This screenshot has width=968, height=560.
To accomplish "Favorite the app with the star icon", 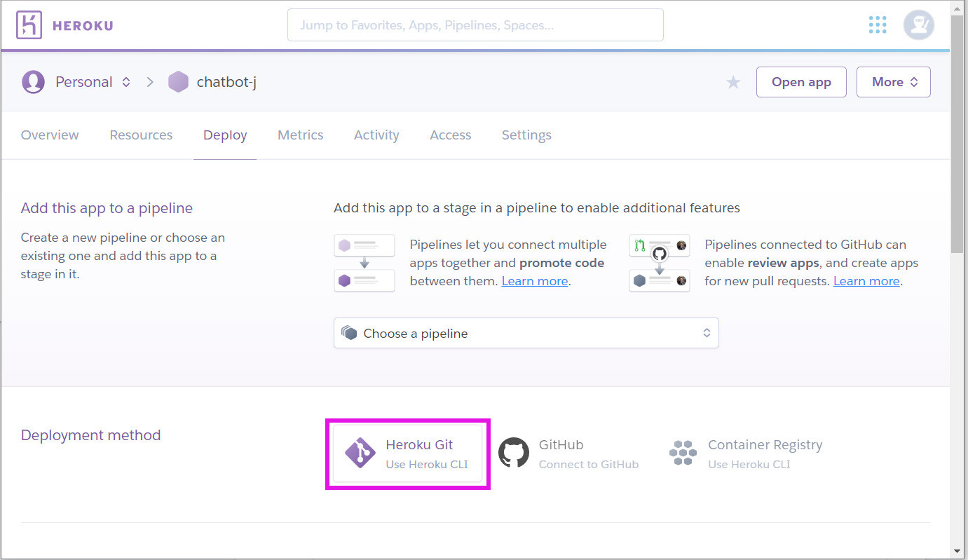I will [x=733, y=83].
